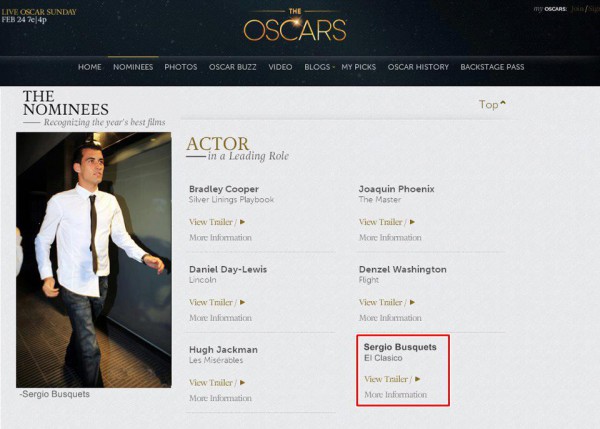Viewport: 600px width, 429px height.
Task: Expand the Blogs dropdown menu
Action: 319,67
